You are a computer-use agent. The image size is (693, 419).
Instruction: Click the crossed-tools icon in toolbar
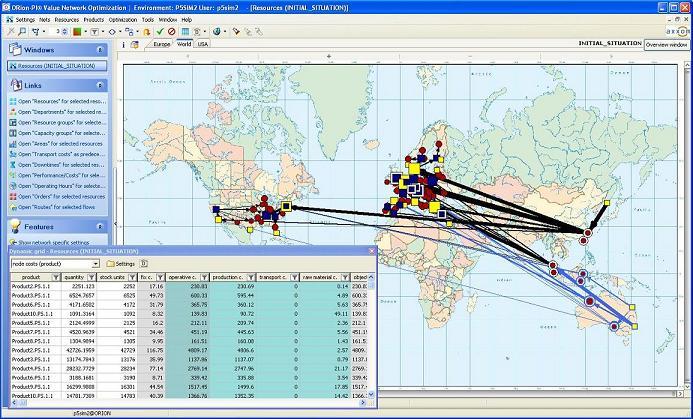pyautogui.click(x=11, y=31)
